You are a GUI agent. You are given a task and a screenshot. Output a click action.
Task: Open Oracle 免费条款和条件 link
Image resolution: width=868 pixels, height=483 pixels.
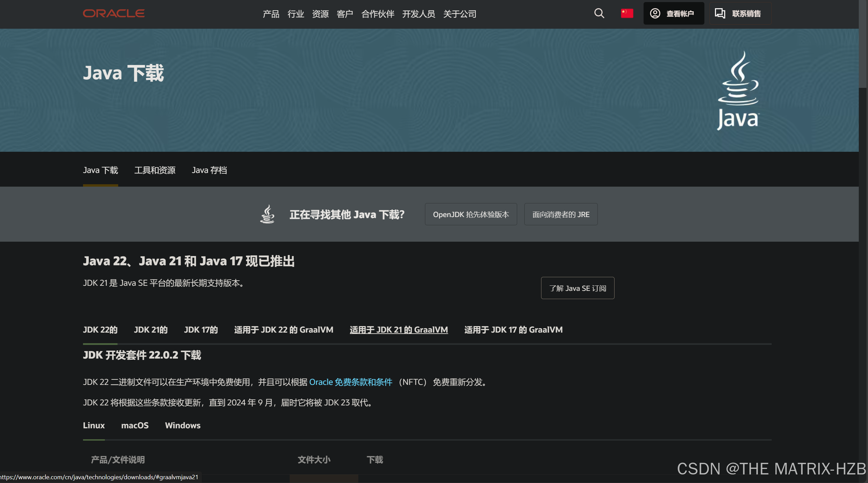point(351,382)
